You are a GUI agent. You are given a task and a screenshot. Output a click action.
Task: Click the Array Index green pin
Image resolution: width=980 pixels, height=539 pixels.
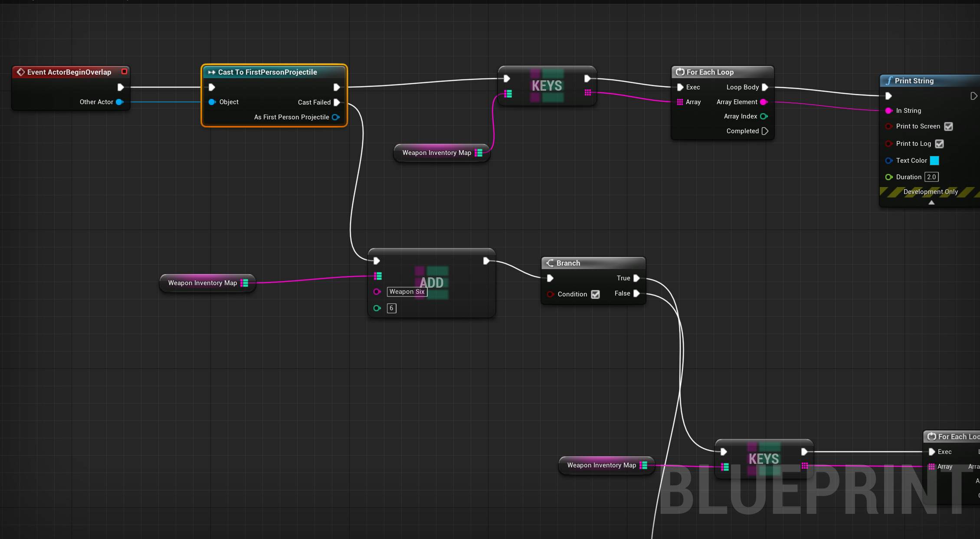pos(764,116)
